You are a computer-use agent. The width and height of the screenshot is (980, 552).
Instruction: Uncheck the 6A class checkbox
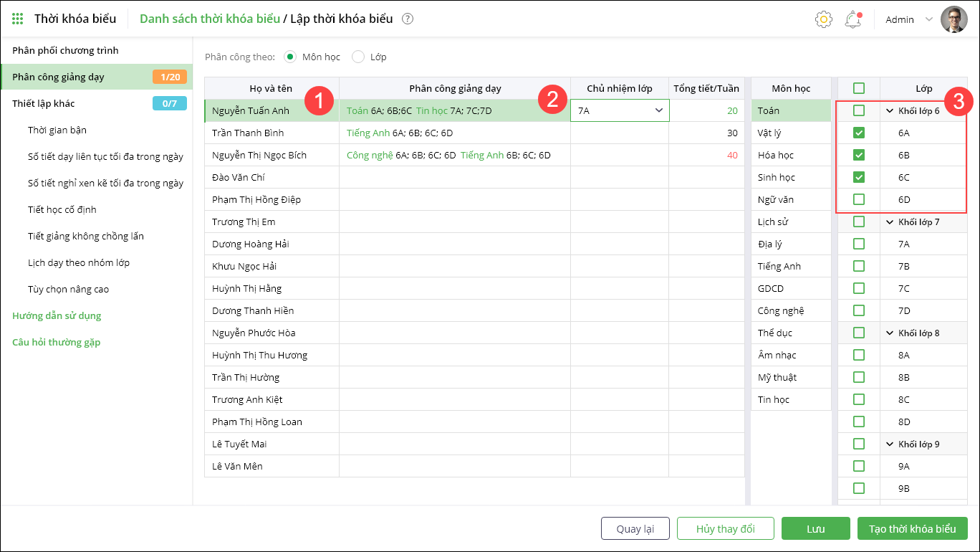(859, 133)
